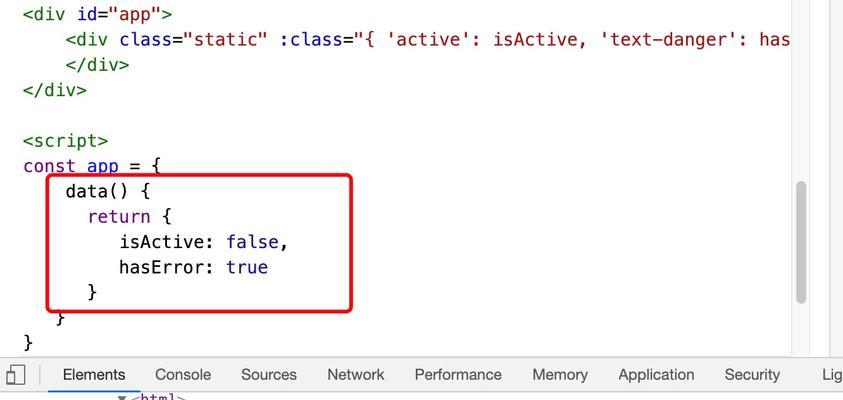843x400 pixels.
Task: Open the Console tab
Action: (x=183, y=375)
